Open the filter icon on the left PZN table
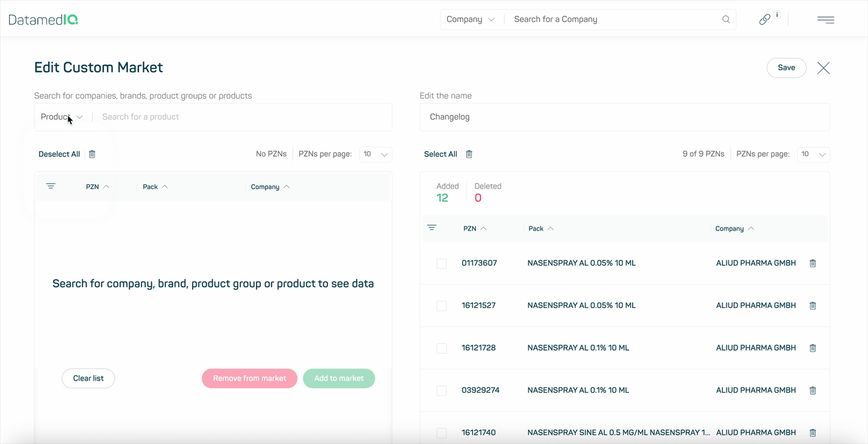Viewport: 868px width, 444px height. (51, 186)
